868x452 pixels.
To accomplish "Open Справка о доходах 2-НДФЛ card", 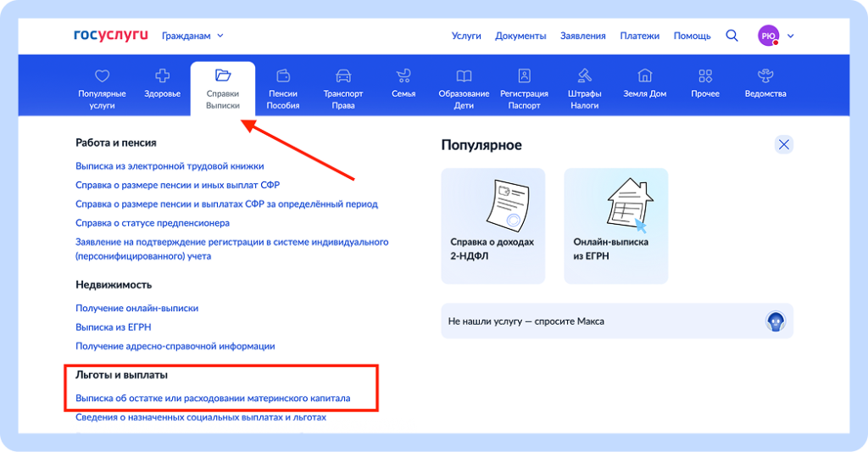I will [493, 226].
